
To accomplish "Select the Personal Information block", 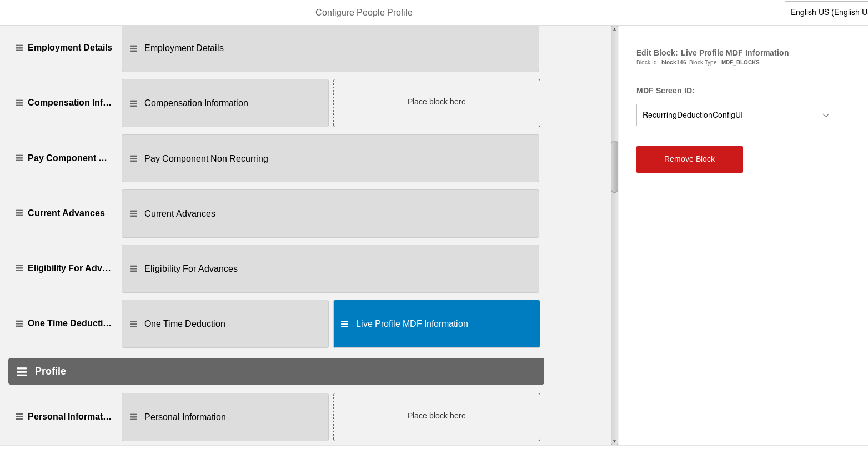I will point(225,417).
